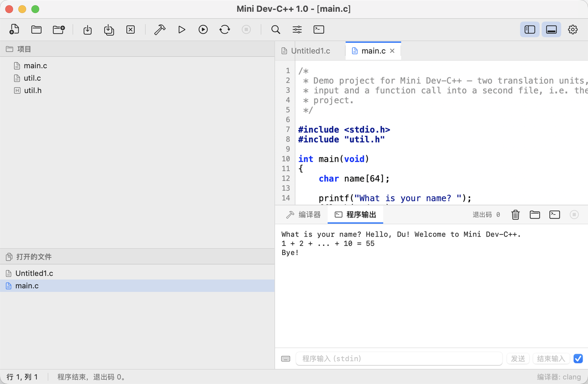Click line number 10 in gutter
The width and height of the screenshot is (588, 384).
tap(286, 159)
